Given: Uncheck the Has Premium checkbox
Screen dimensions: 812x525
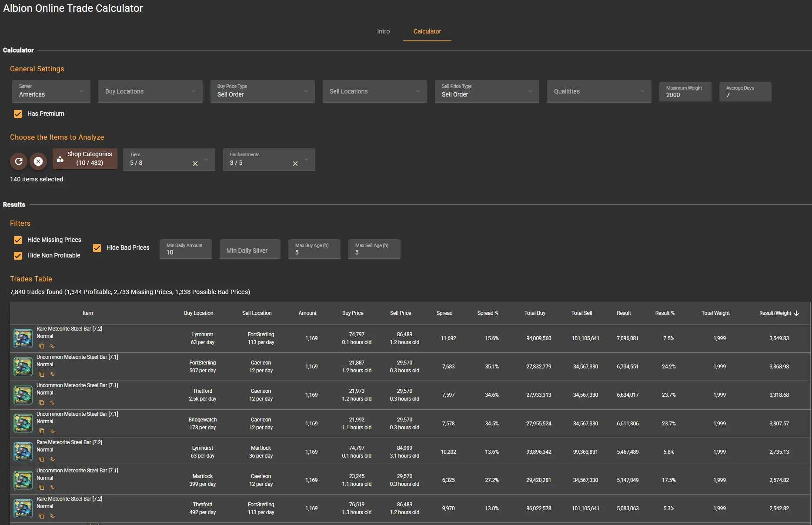Looking at the screenshot, I should [x=18, y=114].
